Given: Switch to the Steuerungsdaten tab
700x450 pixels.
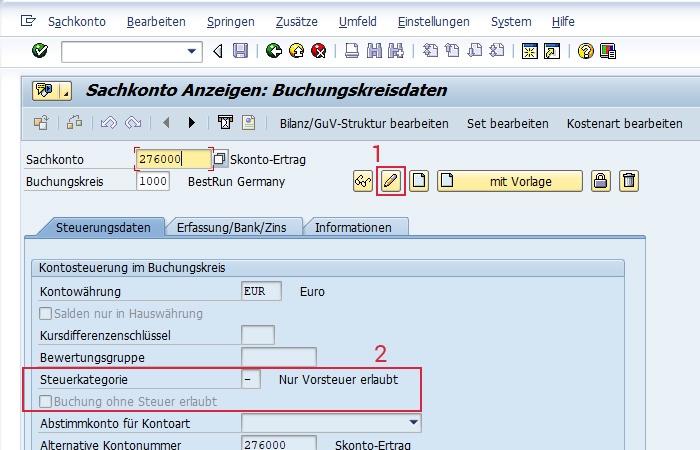Looking at the screenshot, I should [x=103, y=227].
